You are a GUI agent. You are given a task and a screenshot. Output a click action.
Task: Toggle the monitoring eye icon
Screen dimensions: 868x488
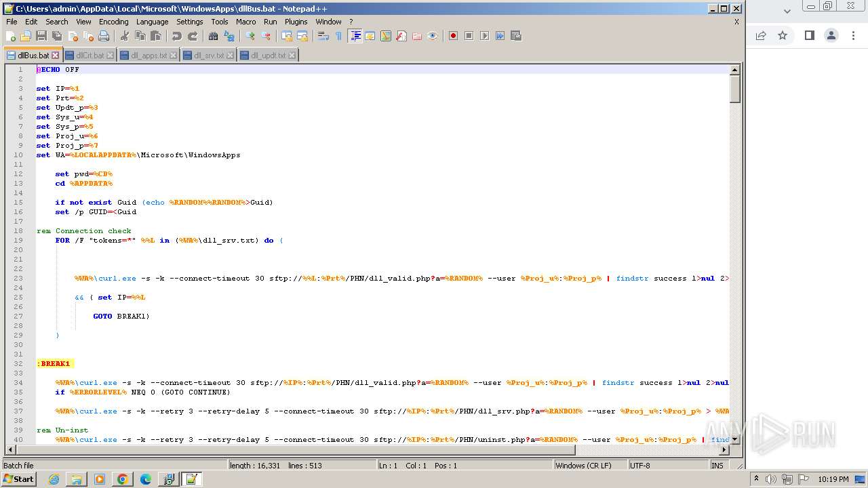tap(433, 36)
